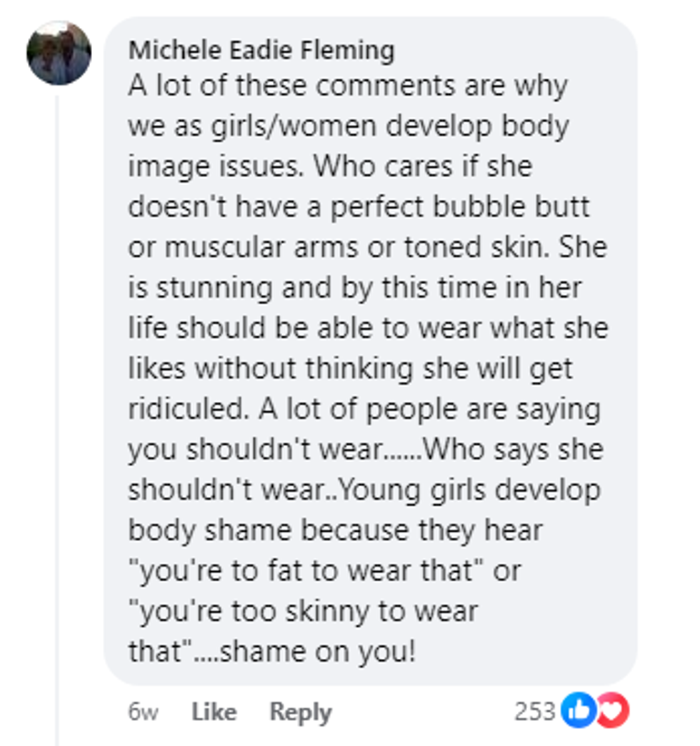
Task: Click the words "shame on you!"
Action: (319, 652)
